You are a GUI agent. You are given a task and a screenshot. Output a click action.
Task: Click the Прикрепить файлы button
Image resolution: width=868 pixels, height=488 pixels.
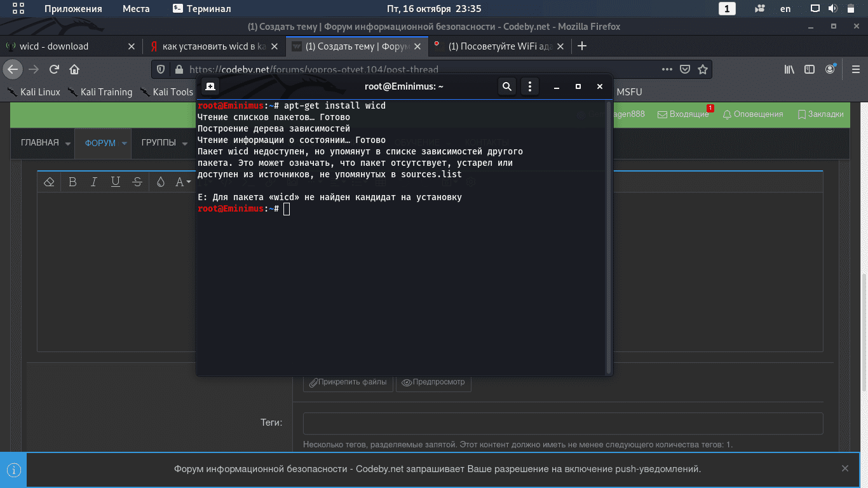point(348,382)
